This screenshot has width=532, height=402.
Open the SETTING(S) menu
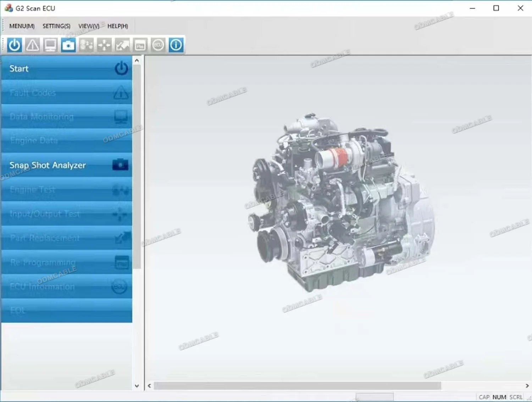[56, 26]
